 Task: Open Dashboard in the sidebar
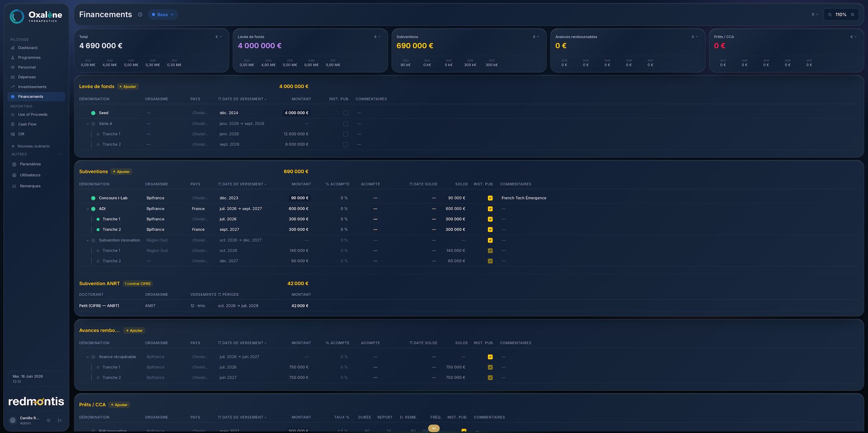[36, 48]
